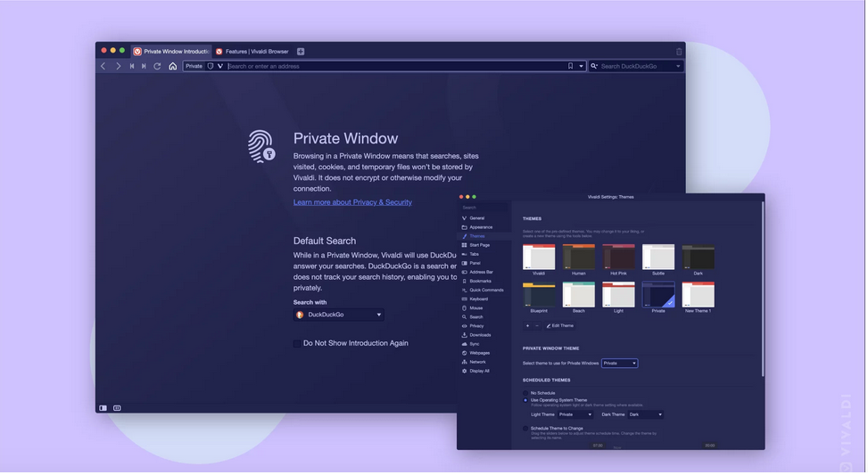
Task: Open a new tab with the plus button
Action: click(301, 52)
